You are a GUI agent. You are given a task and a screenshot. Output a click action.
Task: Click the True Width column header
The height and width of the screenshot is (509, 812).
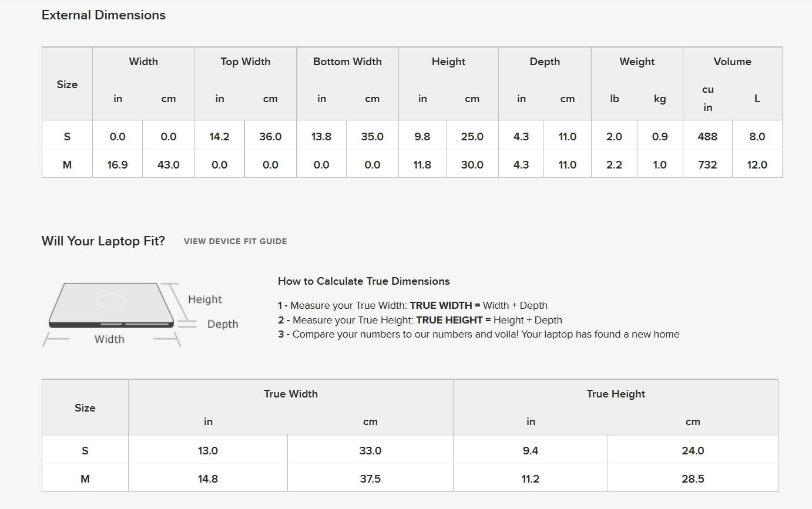click(290, 394)
